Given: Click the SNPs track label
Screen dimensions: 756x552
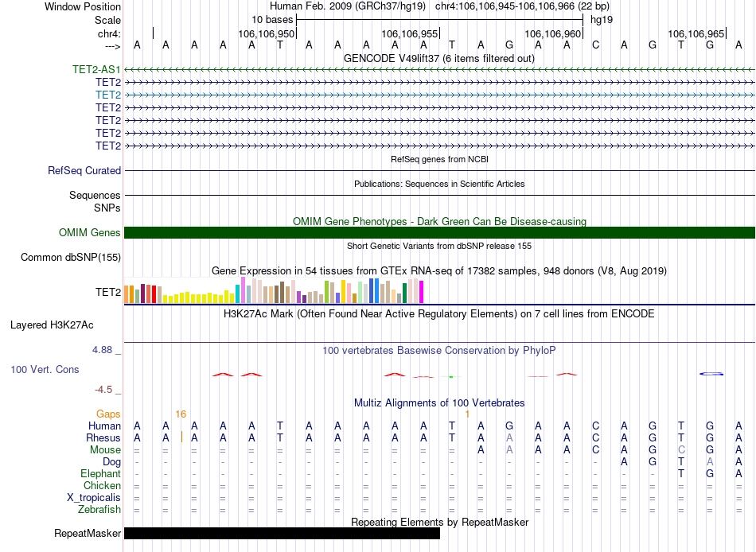Looking at the screenshot, I should tap(107, 208).
